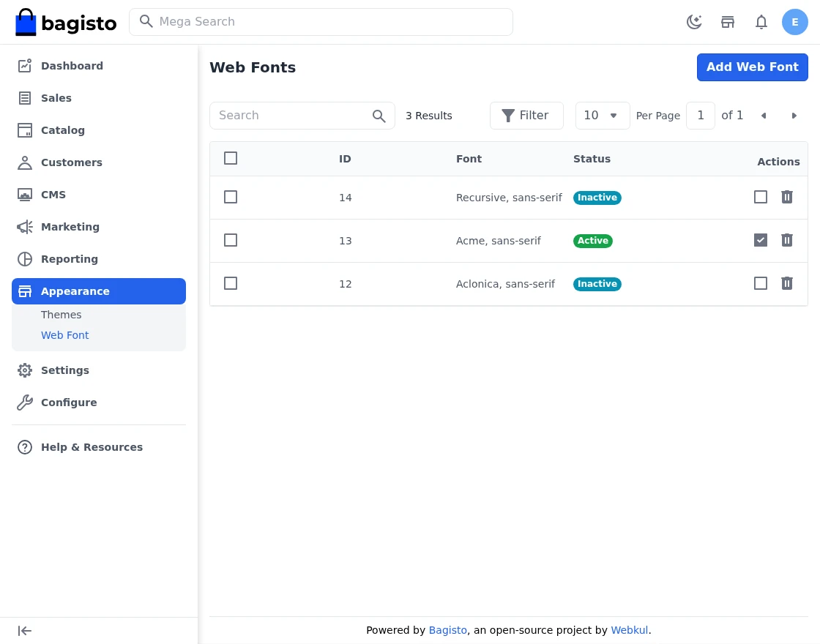Click the CMS sidebar icon
This screenshot has width=820, height=644.
pos(25,195)
